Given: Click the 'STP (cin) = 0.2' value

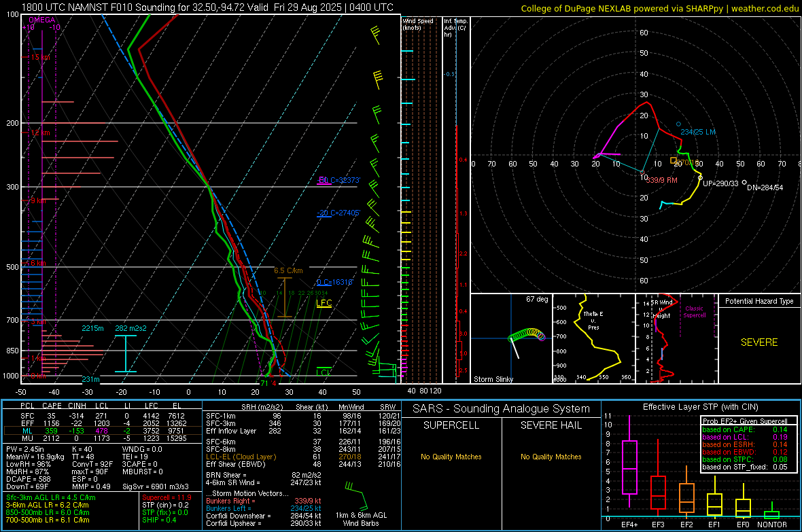Looking at the screenshot, I should (165, 505).
